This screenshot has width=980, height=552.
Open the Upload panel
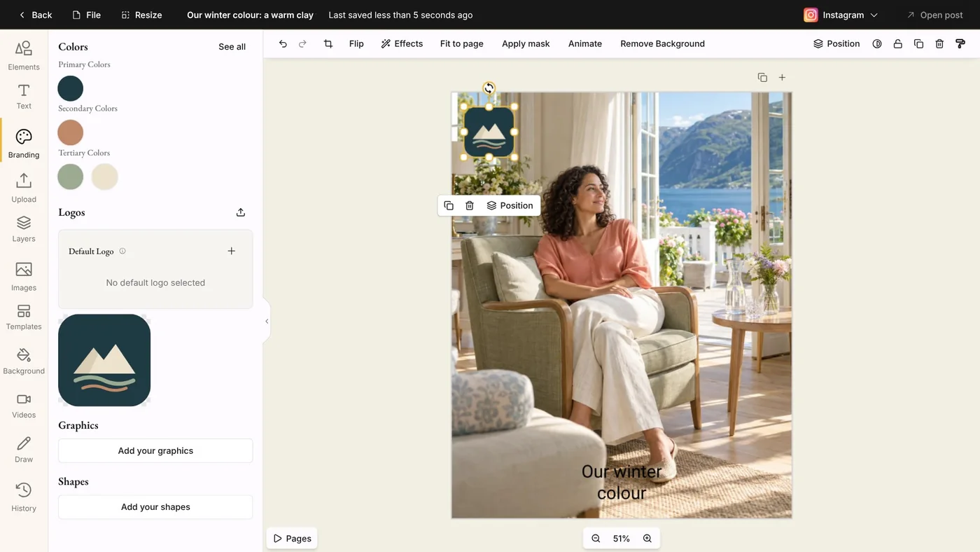[24, 188]
